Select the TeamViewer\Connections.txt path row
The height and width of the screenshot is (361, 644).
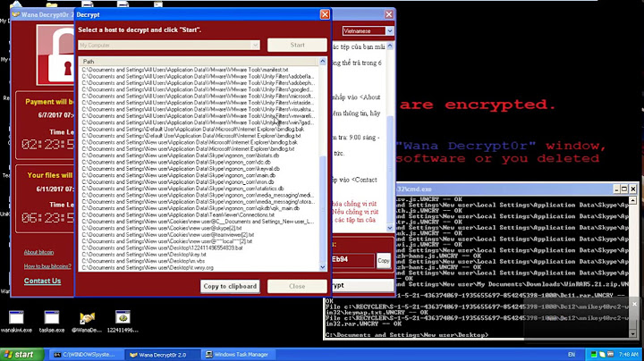click(178, 215)
